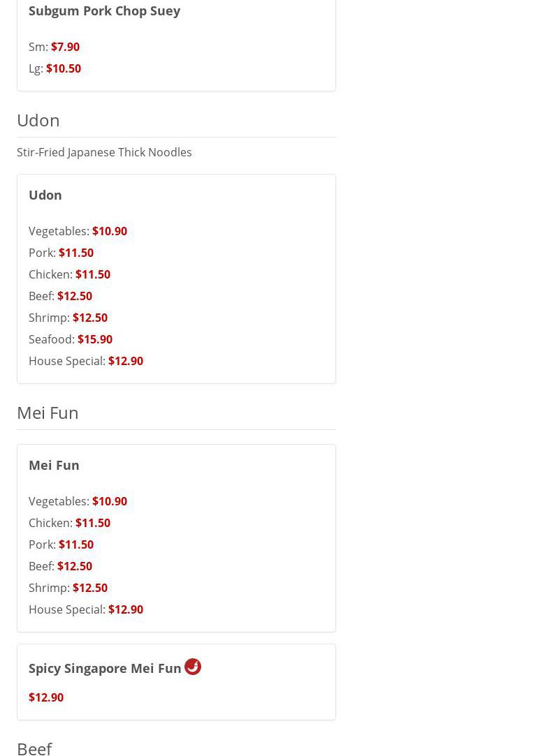Viewport: 538px width, 756px height.
Task: Select Mei Fun Chicken priced at $11.50
Action: 92,523
